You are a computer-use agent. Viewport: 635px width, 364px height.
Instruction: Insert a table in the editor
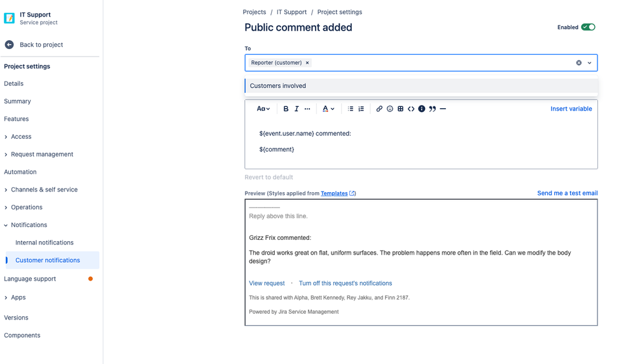[x=400, y=109]
